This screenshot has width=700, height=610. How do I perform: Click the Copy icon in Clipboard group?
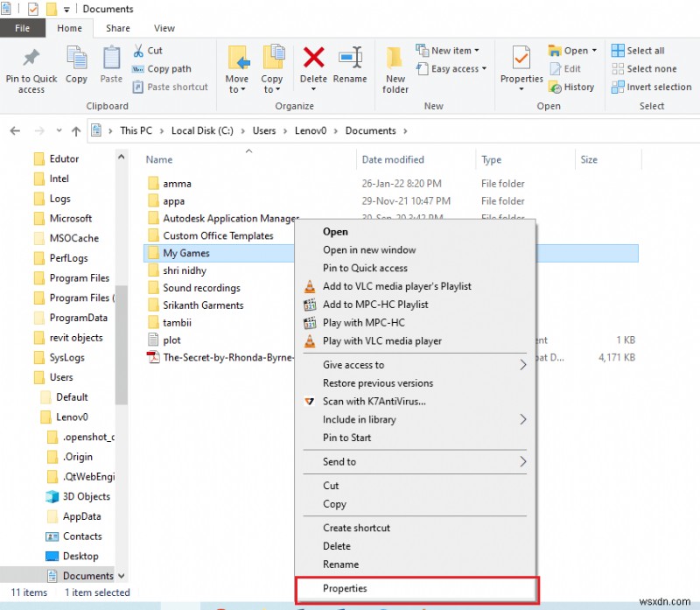click(x=76, y=58)
